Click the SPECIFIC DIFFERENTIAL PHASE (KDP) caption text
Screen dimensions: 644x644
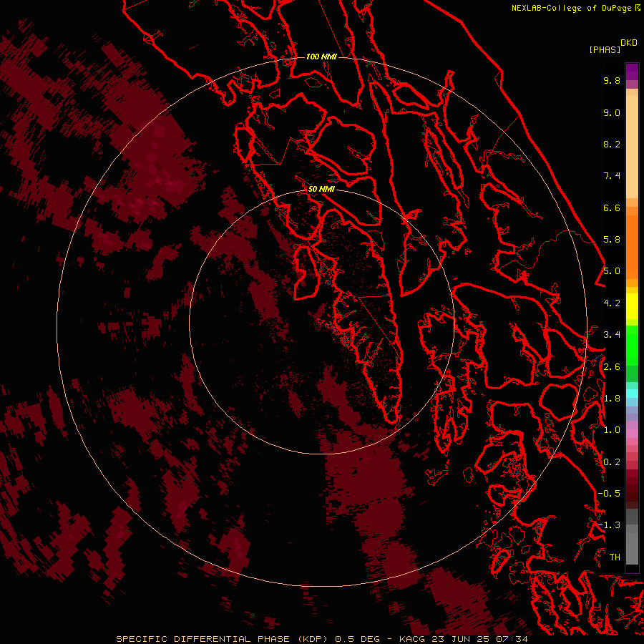(x=223, y=639)
